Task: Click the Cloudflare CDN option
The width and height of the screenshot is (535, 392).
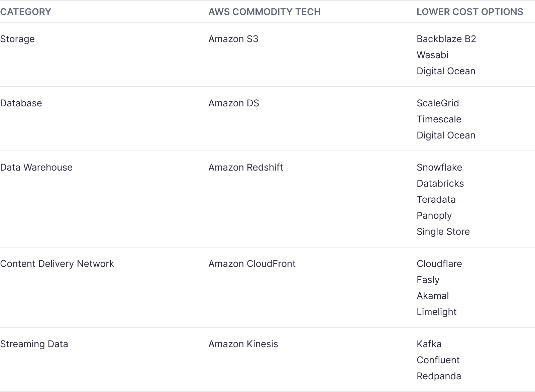Action: point(439,264)
